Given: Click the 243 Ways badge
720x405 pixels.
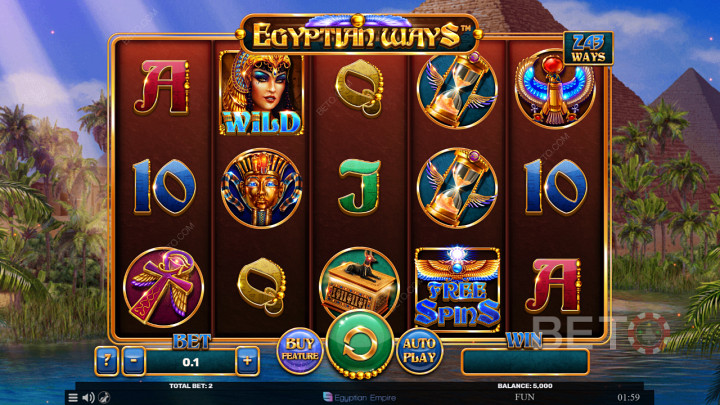Looking at the screenshot, I should pyautogui.click(x=588, y=48).
